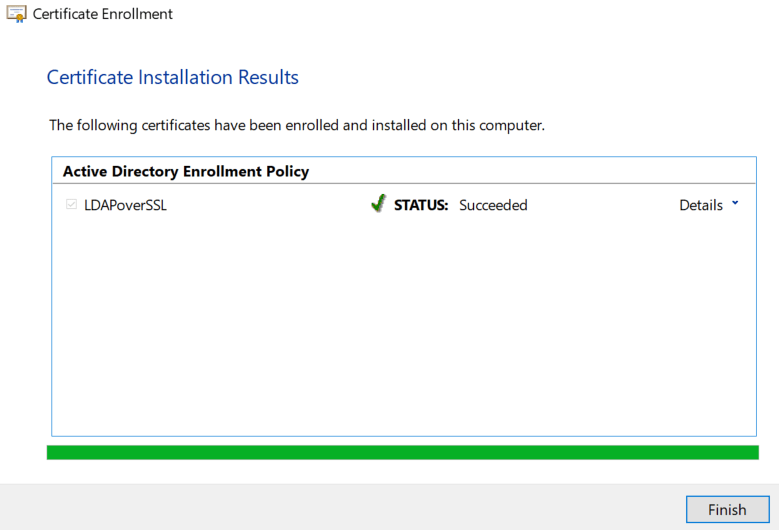The height and width of the screenshot is (530, 779).
Task: Click the Certificate Installation Results heading
Action: [x=173, y=77]
